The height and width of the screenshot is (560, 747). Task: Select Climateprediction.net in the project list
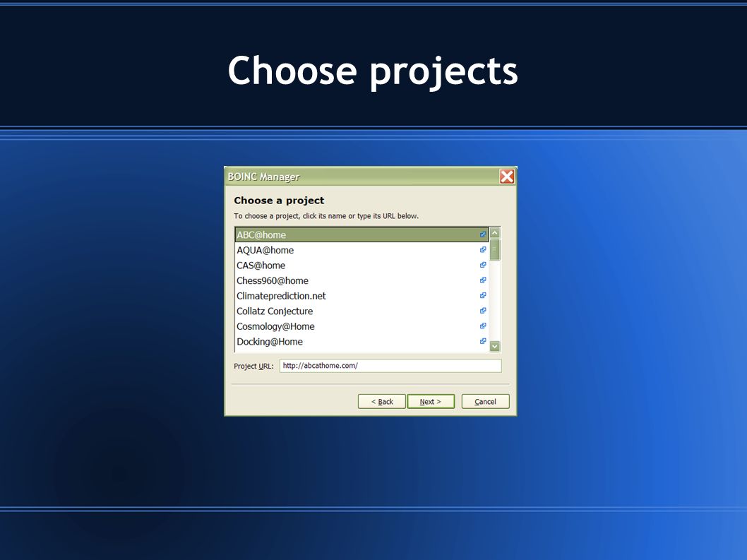[361, 295]
